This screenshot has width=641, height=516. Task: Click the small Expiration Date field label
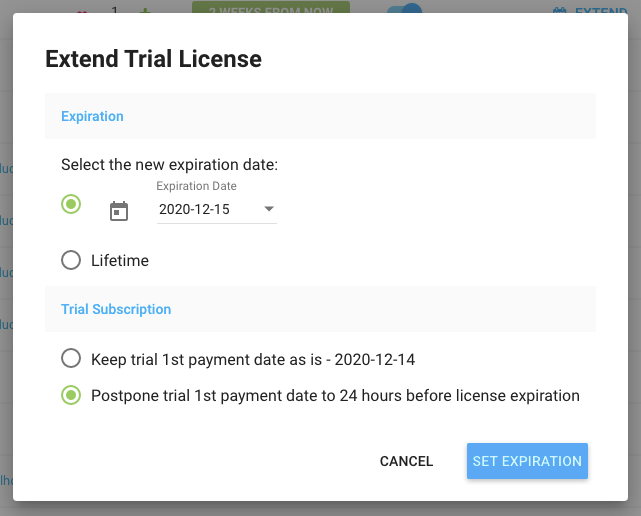pyautogui.click(x=197, y=186)
